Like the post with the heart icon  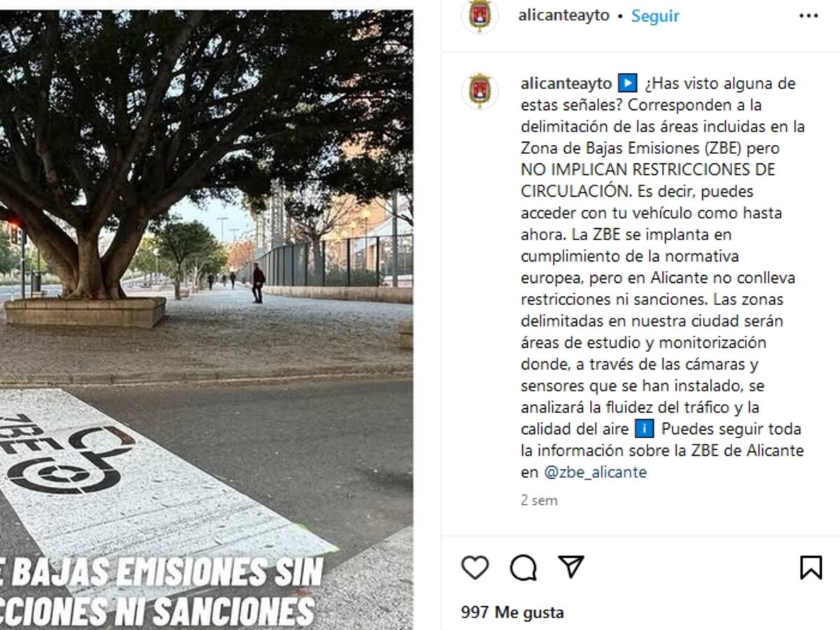(475, 567)
